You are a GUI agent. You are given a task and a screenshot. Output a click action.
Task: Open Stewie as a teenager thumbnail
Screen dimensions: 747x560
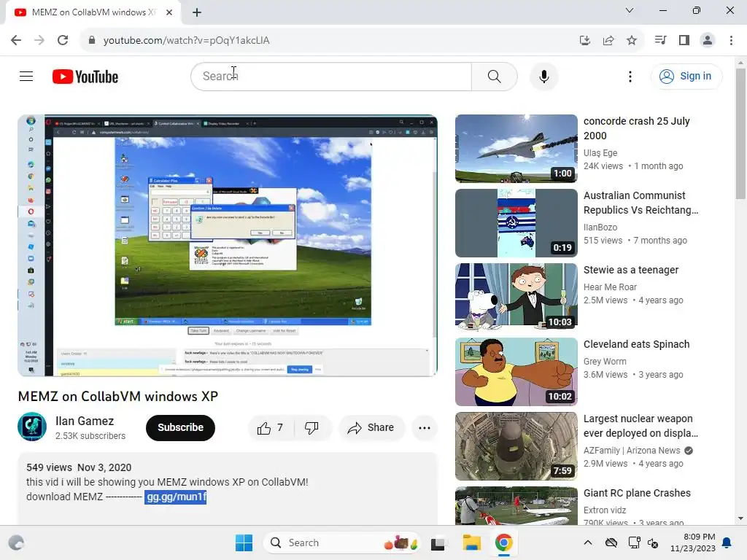tap(516, 297)
